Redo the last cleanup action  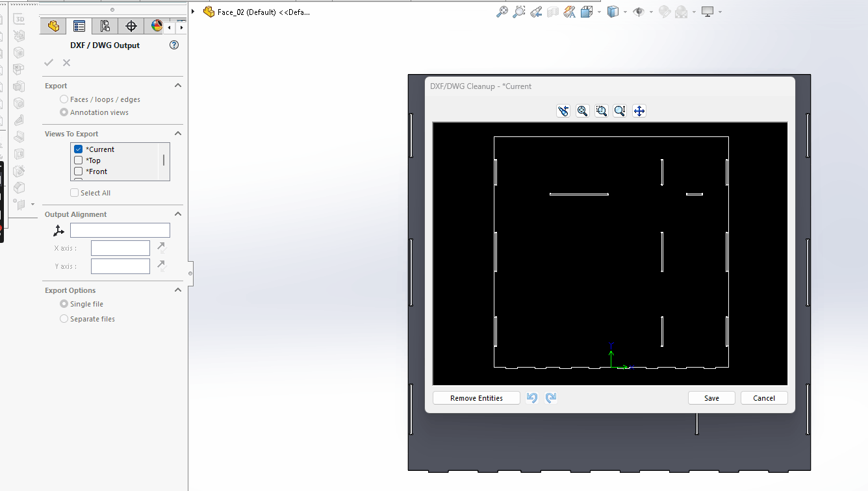[x=551, y=397]
